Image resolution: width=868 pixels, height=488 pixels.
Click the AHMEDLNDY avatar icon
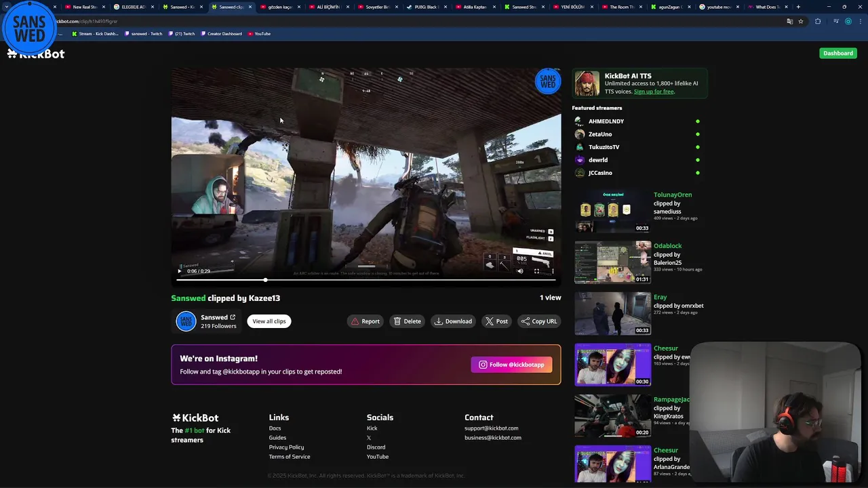(579, 121)
